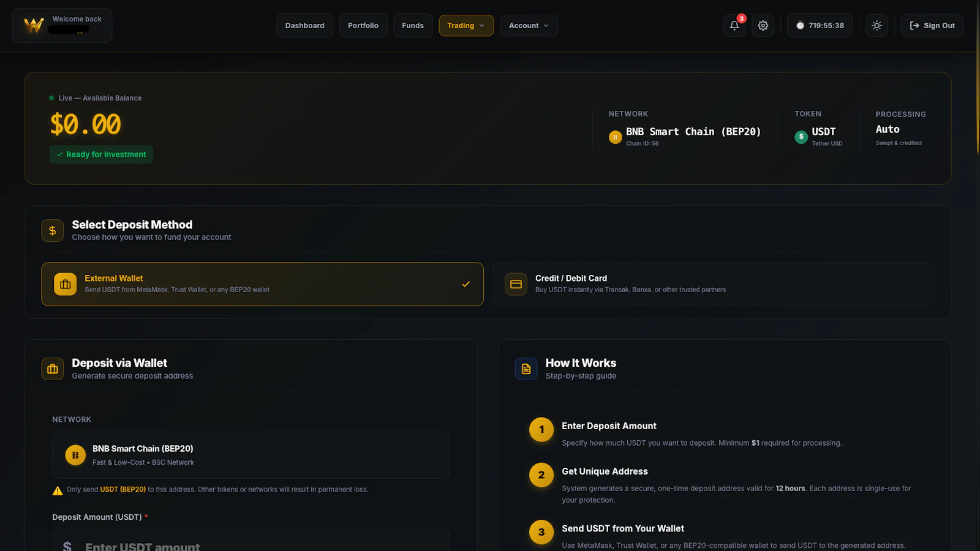Click step 1 circle for Enter Deposit Amount
Image resolution: width=980 pixels, height=551 pixels.
[x=541, y=430]
